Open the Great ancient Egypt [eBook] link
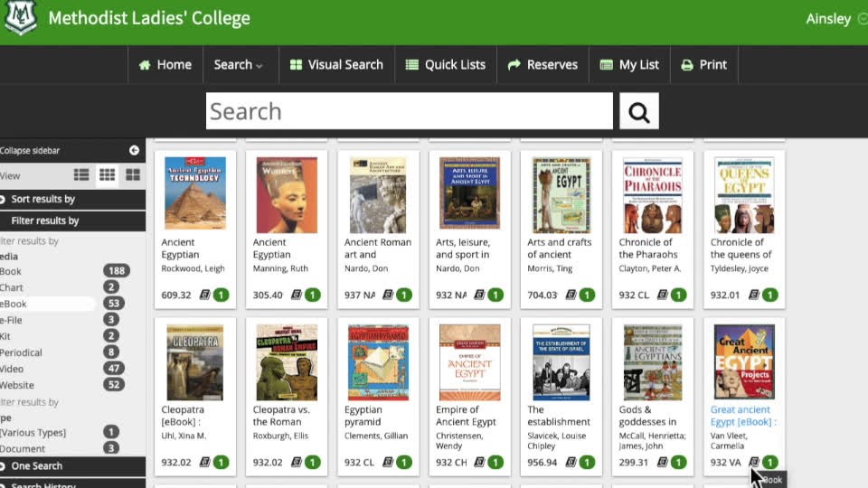Screen dimensions: 868x488 pyautogui.click(x=742, y=416)
